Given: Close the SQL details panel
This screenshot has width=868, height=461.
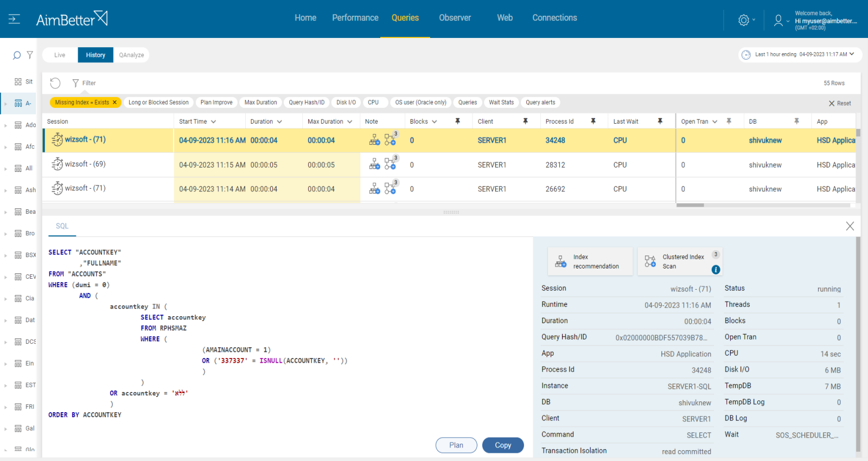Looking at the screenshot, I should [850, 226].
